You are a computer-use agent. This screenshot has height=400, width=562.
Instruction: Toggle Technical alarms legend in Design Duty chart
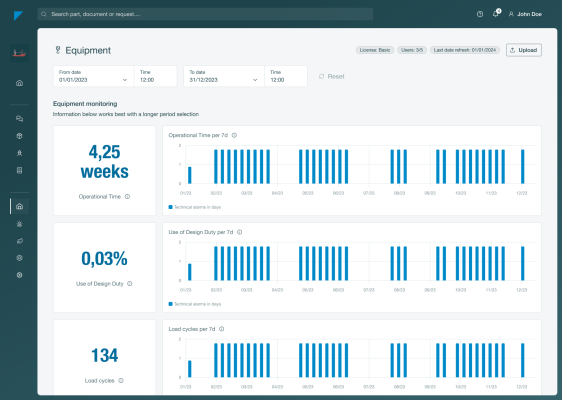[195, 304]
